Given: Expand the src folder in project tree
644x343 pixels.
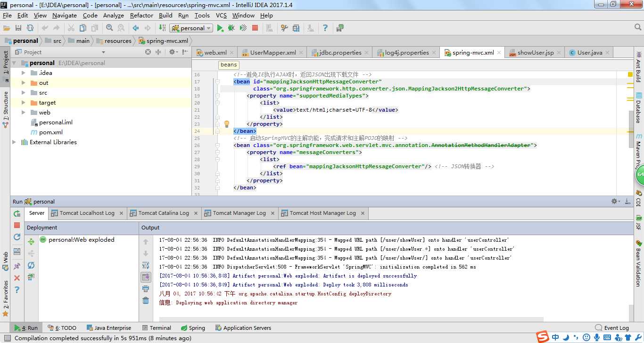Looking at the screenshot, I should (x=23, y=93).
